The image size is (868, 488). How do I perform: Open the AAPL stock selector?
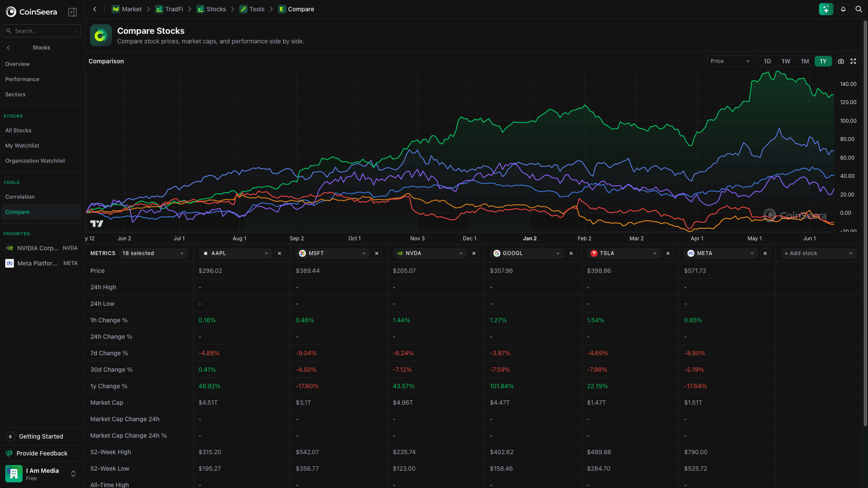(x=236, y=253)
